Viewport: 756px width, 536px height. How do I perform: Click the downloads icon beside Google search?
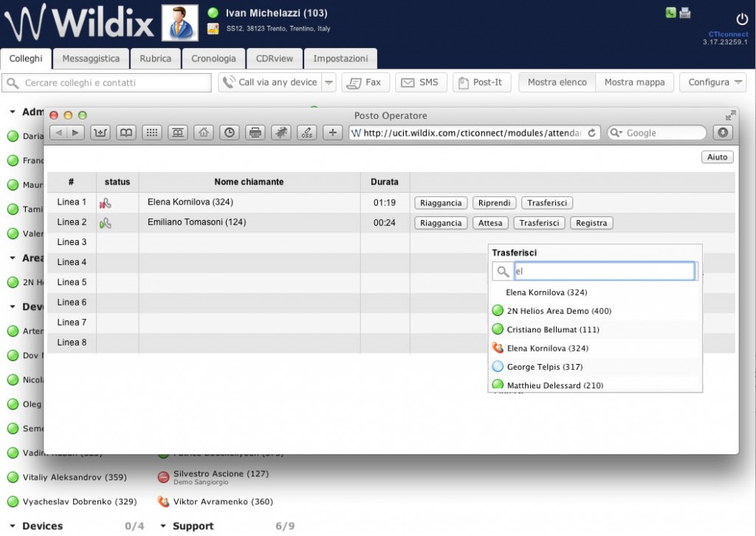pos(723,133)
